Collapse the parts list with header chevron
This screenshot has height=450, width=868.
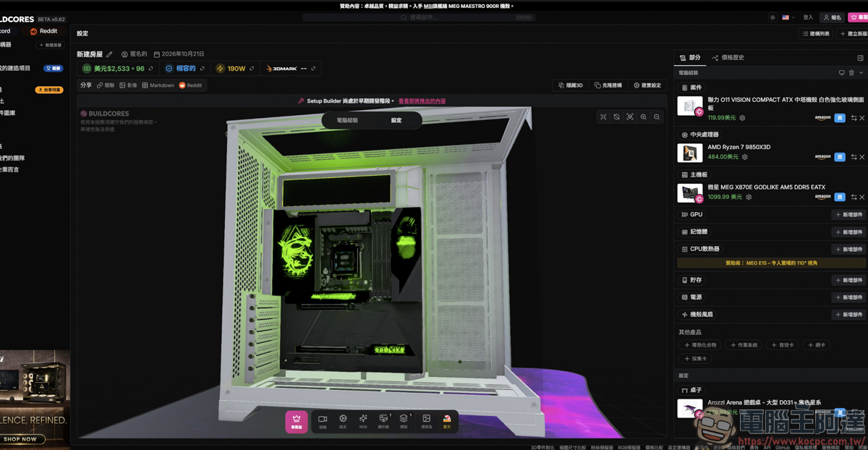pyautogui.click(x=861, y=73)
